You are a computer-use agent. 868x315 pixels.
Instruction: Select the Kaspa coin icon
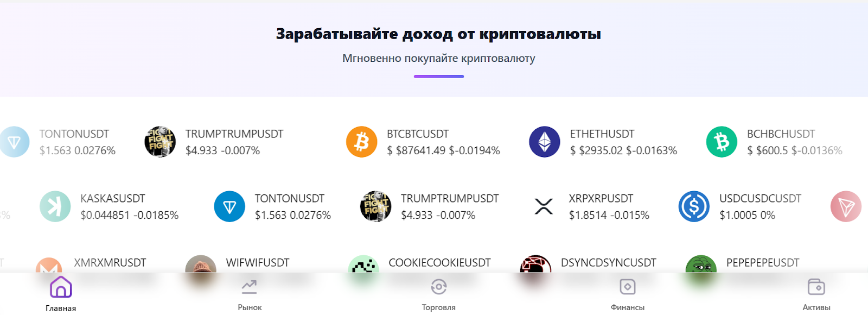pyautogui.click(x=55, y=206)
